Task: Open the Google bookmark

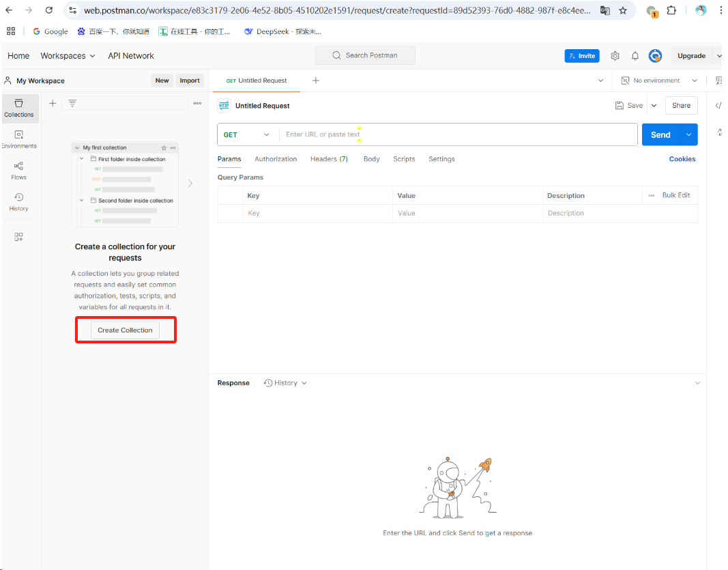Action: [x=50, y=31]
